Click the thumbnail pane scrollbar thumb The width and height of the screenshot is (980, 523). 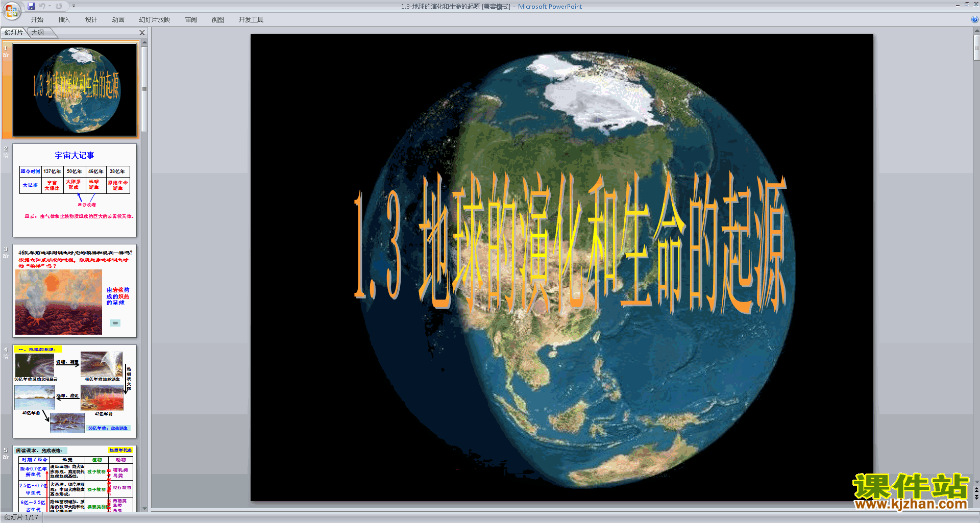(x=144, y=89)
